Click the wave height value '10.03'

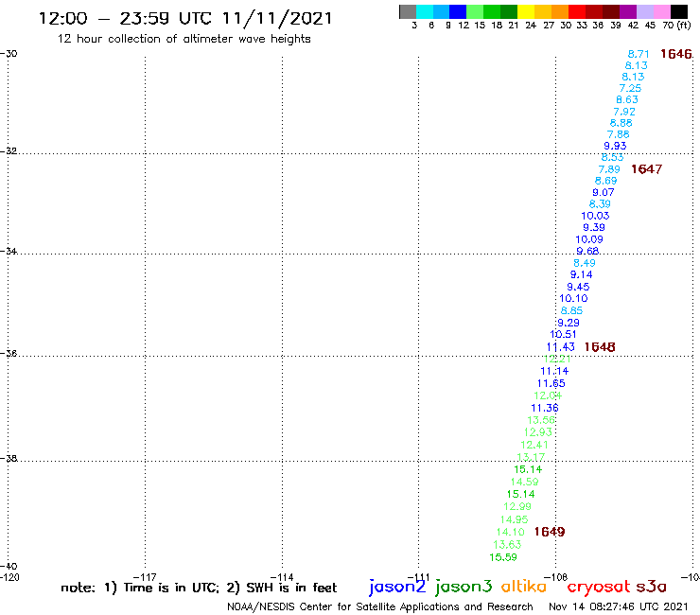[595, 216]
